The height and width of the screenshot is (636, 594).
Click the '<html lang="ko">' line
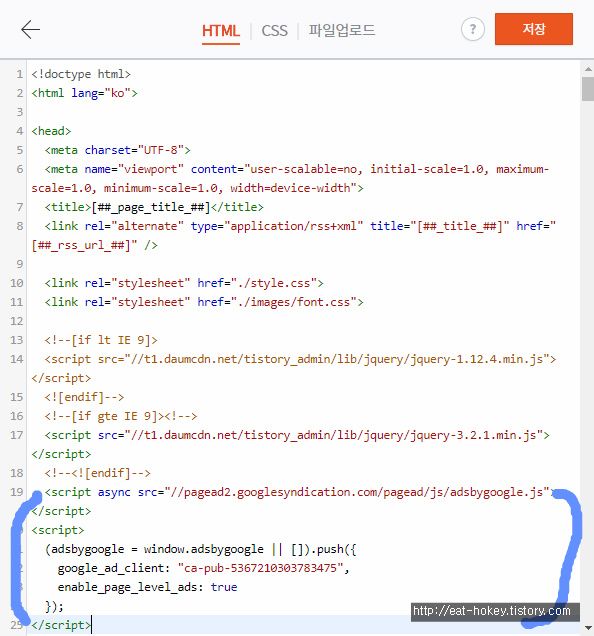(84, 93)
